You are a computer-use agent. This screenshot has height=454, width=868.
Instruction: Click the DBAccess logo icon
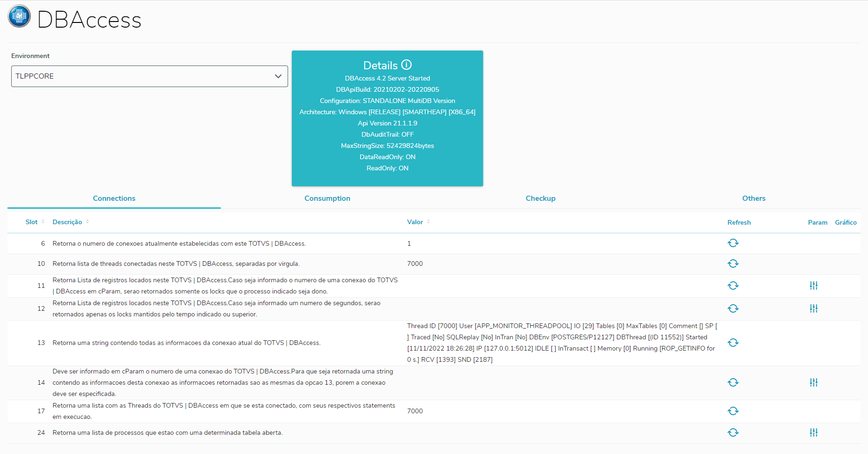tap(19, 16)
